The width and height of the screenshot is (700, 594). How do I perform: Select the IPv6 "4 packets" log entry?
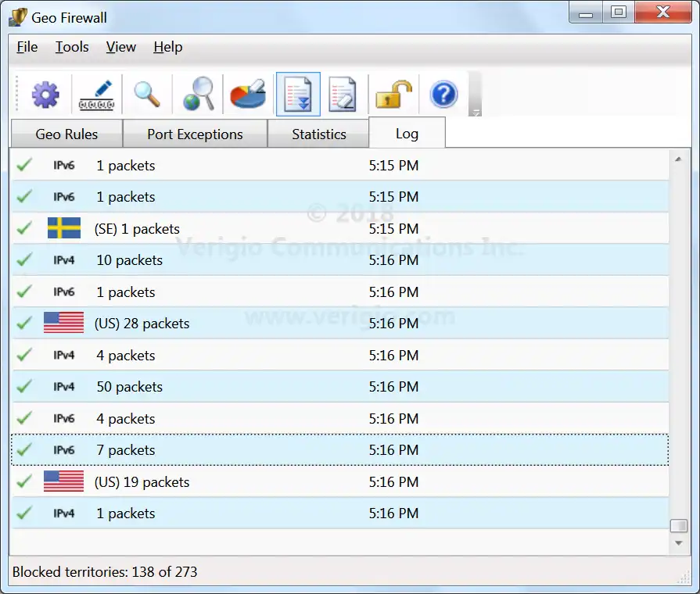340,419
